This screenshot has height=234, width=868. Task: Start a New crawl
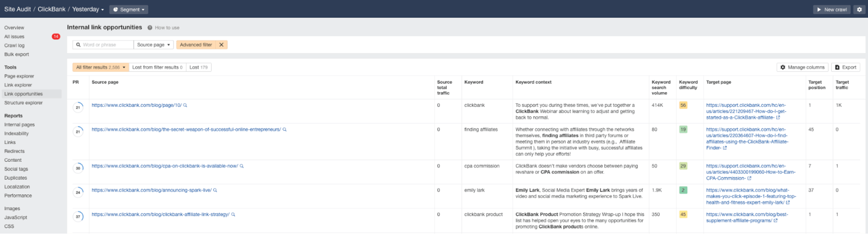click(832, 10)
